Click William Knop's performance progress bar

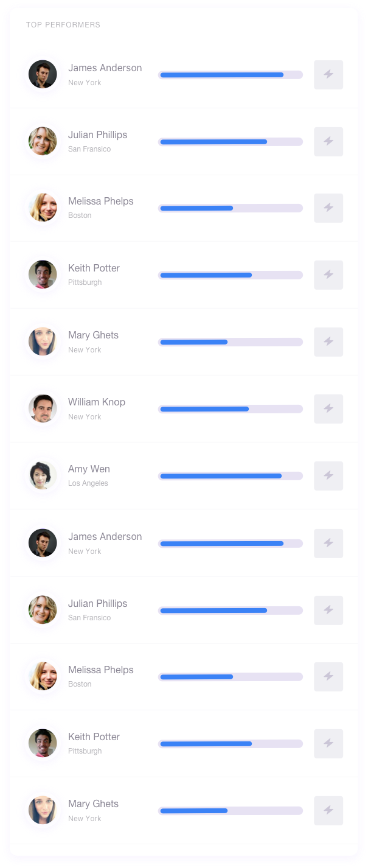coord(231,409)
